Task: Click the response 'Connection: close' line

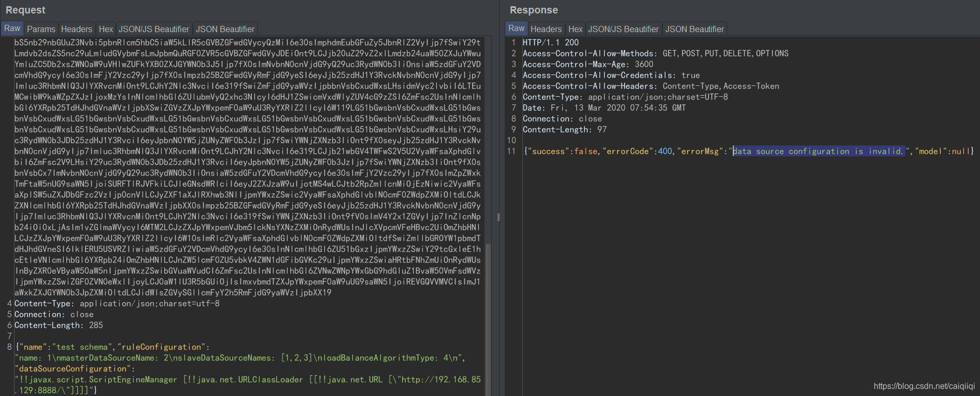Action: coord(562,119)
